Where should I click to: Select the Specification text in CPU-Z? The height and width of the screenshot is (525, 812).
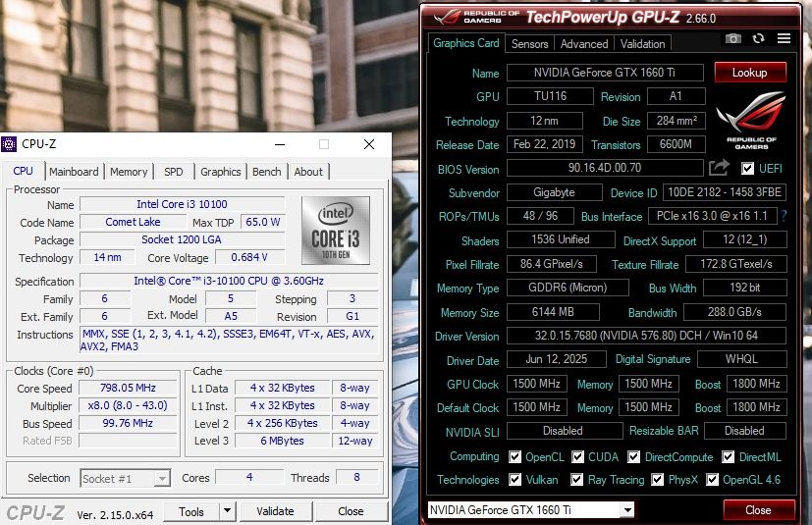[x=229, y=281]
